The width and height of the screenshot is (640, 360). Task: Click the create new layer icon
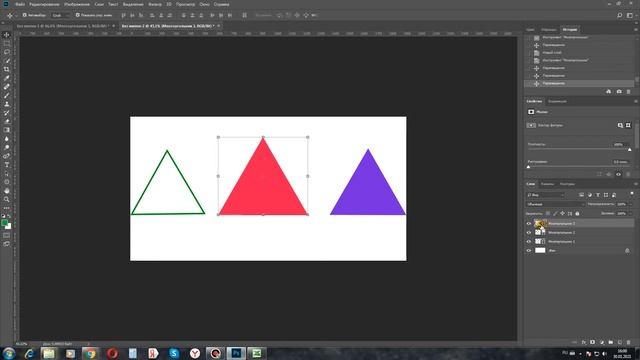[620, 342]
